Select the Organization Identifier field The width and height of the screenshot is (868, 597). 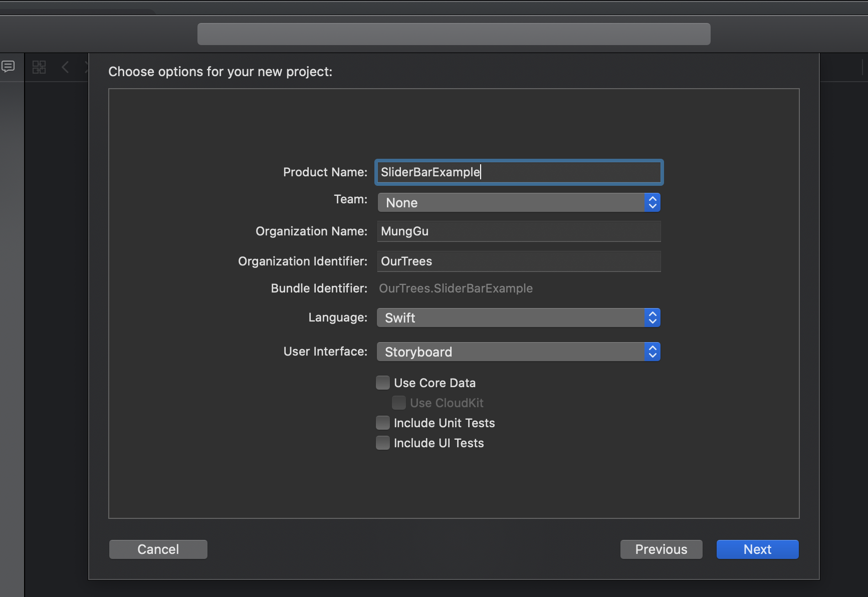click(518, 261)
